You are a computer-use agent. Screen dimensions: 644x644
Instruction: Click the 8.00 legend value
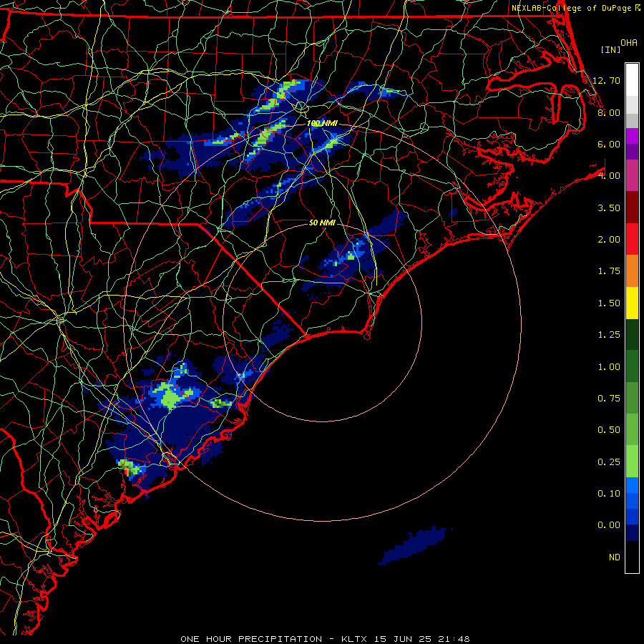pos(609,112)
